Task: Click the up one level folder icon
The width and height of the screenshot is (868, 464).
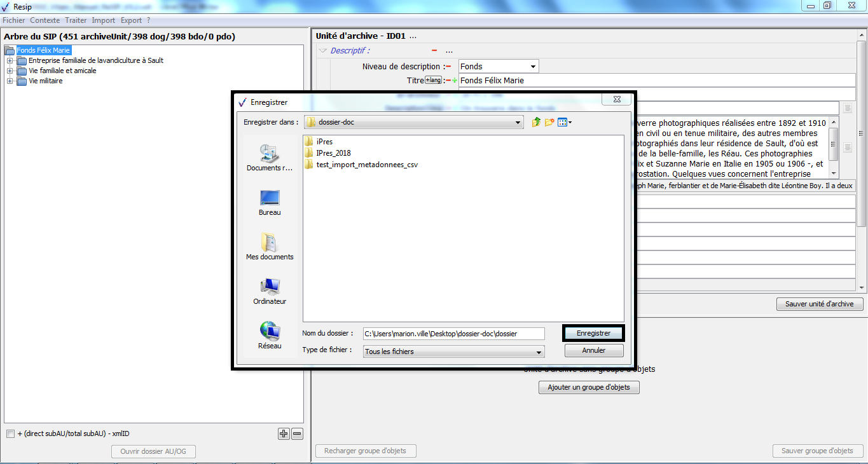Action: pyautogui.click(x=536, y=122)
